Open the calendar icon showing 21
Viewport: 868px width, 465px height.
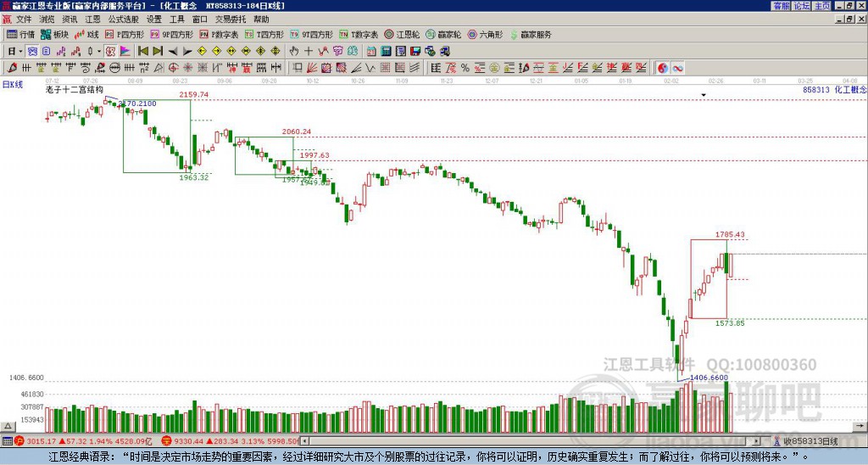point(371,51)
